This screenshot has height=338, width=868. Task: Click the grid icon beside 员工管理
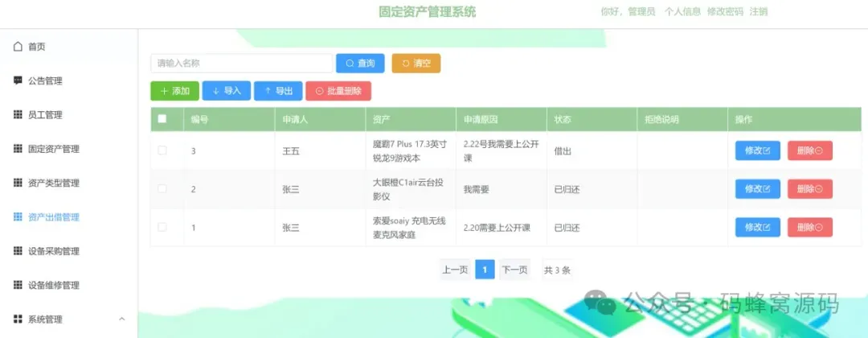(x=18, y=115)
